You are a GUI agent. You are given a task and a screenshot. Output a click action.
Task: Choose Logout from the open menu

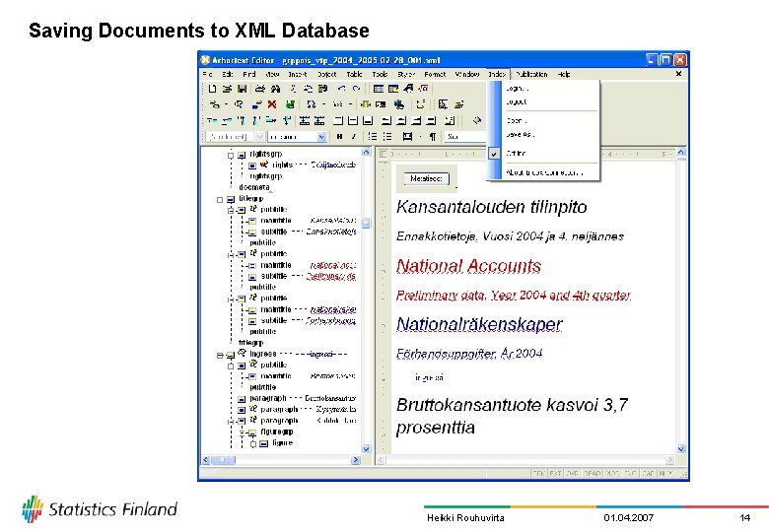click(x=543, y=101)
